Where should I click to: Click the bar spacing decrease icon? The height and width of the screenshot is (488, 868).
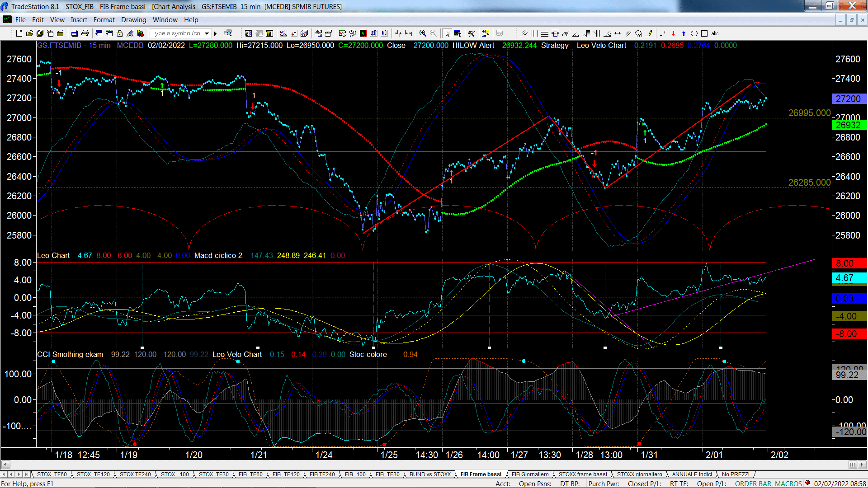click(398, 33)
